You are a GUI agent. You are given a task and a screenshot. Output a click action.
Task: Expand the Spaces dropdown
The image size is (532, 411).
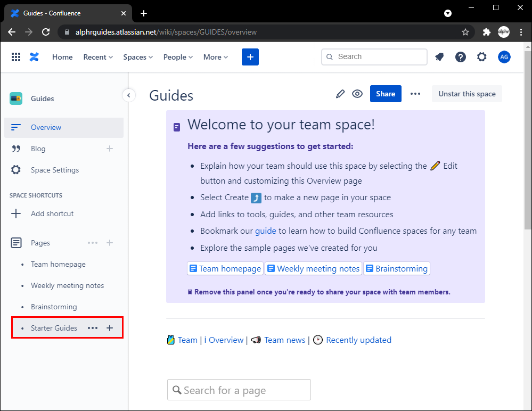coord(138,57)
